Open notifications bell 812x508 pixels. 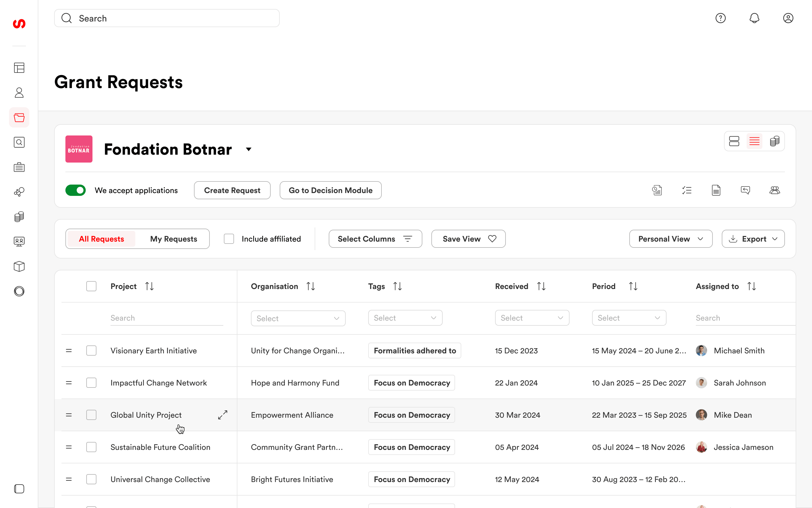coord(754,18)
